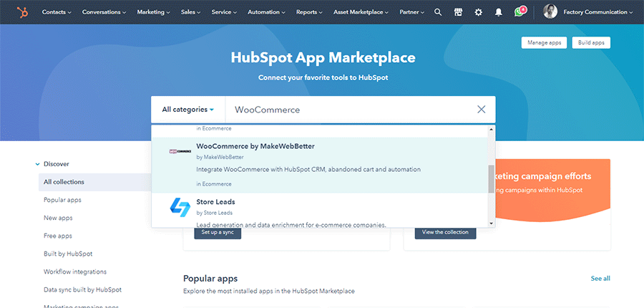644x308 pixels.
Task: Open the Automation menu
Action: coord(267,12)
